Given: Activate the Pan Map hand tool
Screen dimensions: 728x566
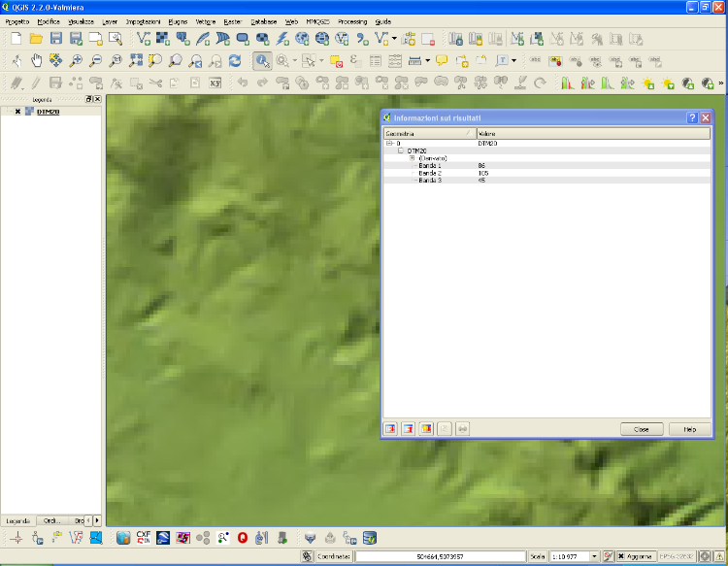Looking at the screenshot, I should (x=36, y=61).
